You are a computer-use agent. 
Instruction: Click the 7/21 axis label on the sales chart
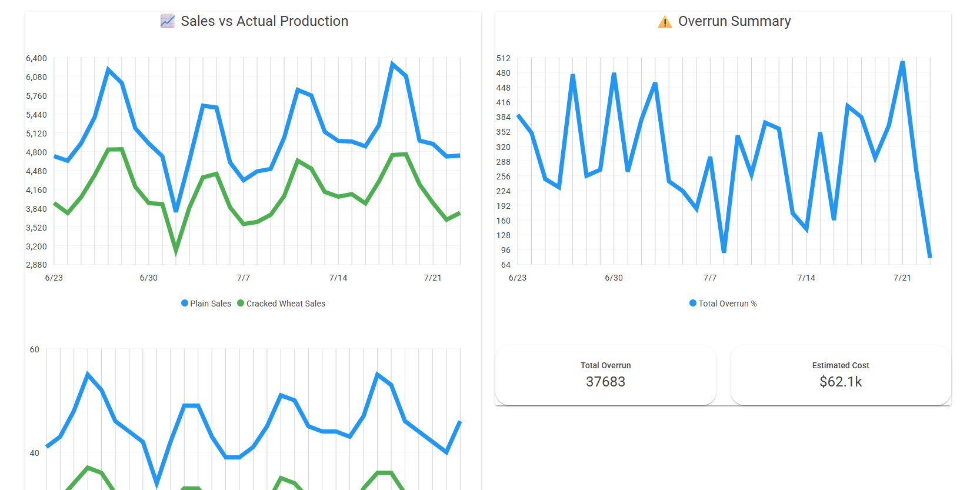433,278
